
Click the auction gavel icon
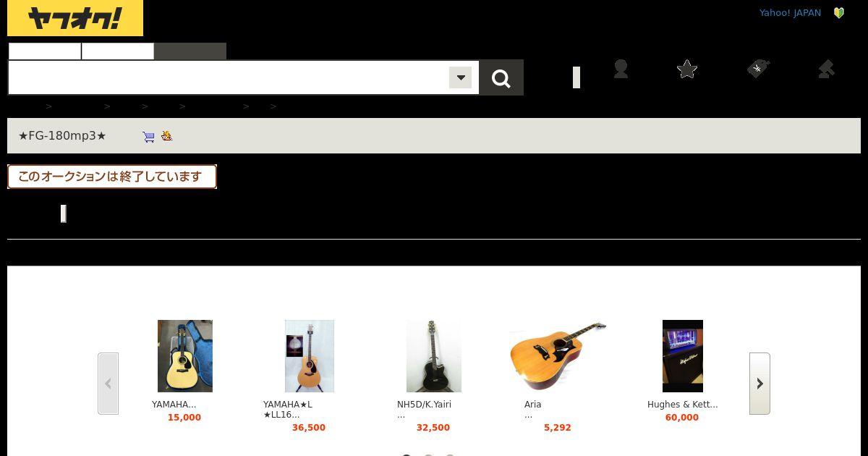coord(826,69)
